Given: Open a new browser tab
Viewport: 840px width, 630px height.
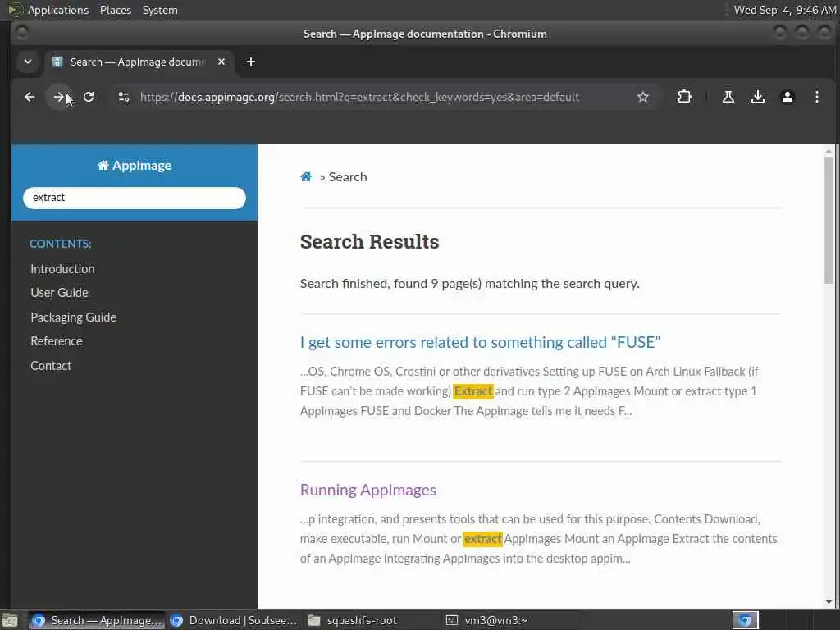Looking at the screenshot, I should click(251, 62).
